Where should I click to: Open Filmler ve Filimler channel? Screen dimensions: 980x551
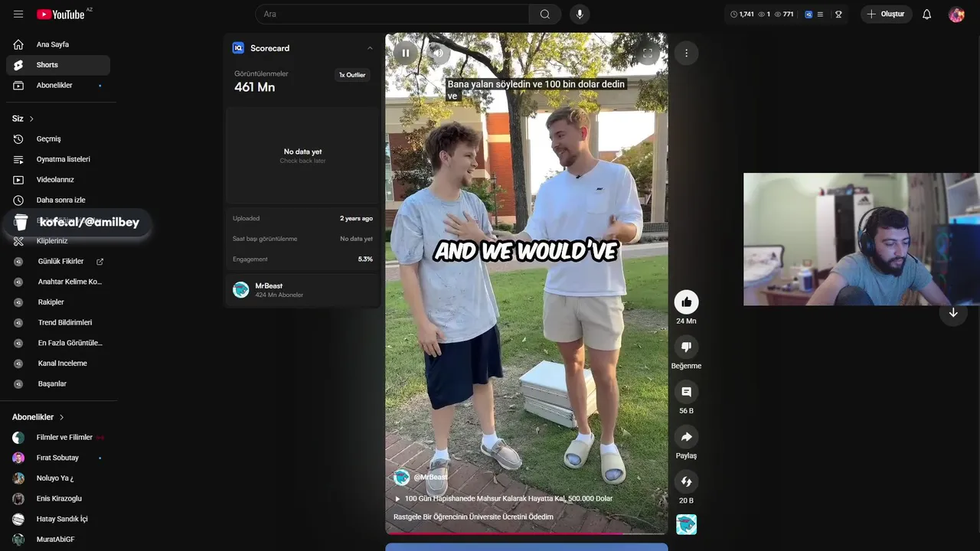click(x=58, y=438)
